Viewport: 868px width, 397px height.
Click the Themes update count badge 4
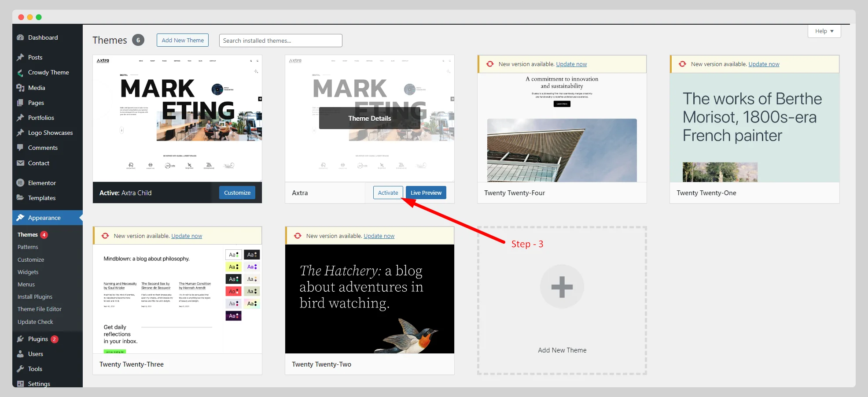(44, 235)
